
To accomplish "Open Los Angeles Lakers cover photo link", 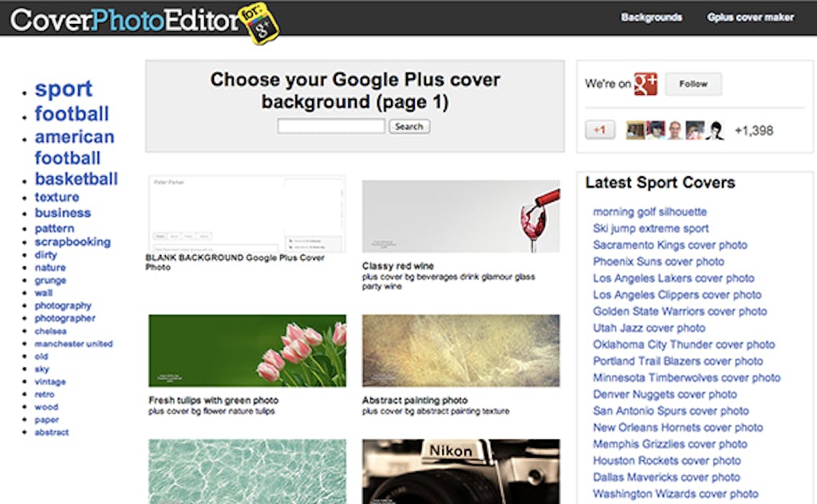I will [673, 278].
